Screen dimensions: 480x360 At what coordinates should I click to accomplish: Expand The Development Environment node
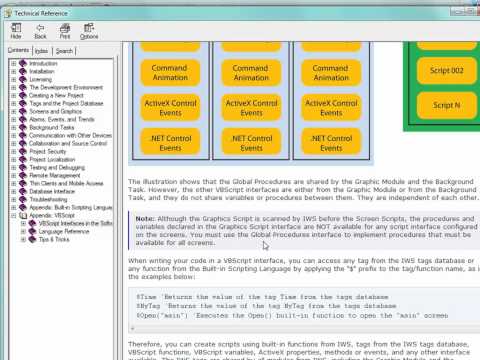tap(14, 87)
